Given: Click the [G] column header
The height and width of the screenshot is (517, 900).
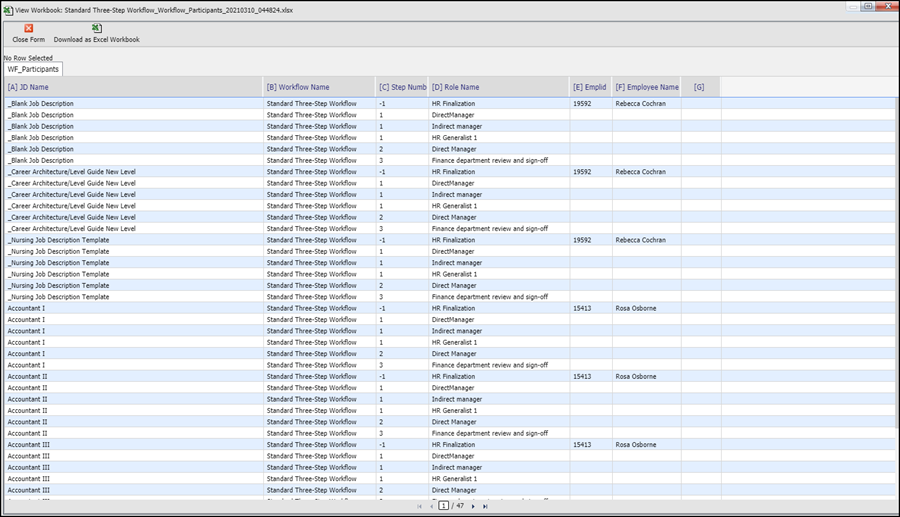Looking at the screenshot, I should click(701, 87).
